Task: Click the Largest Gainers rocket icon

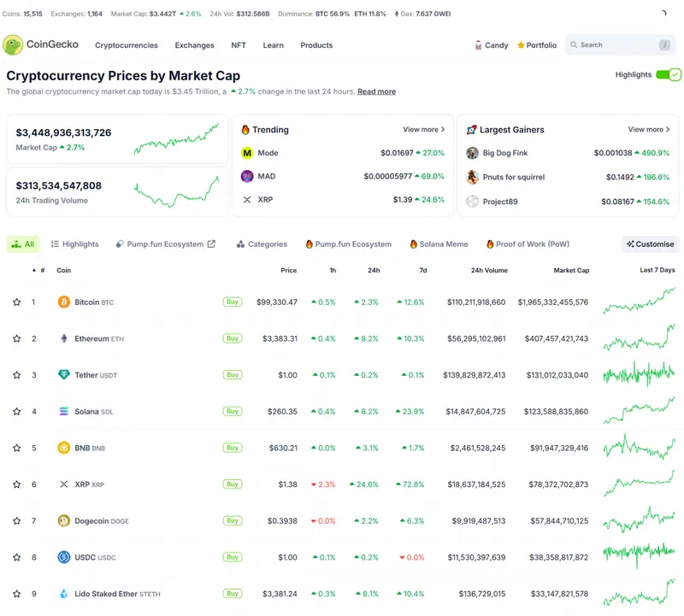Action: 471,130
